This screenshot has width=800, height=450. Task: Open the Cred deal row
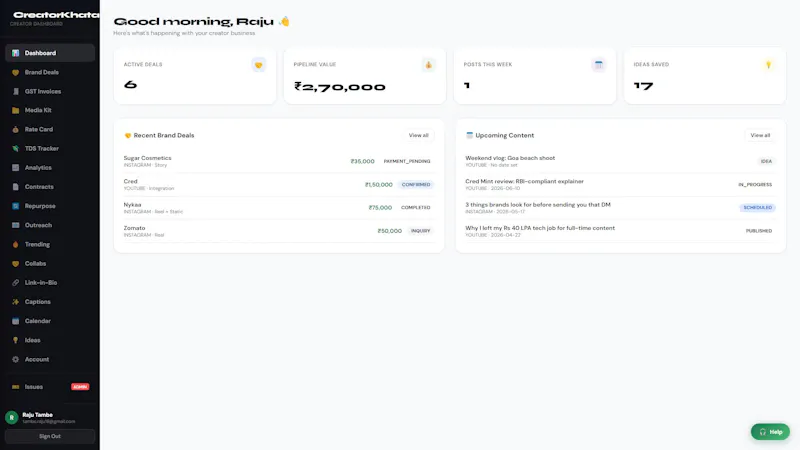[279, 185]
